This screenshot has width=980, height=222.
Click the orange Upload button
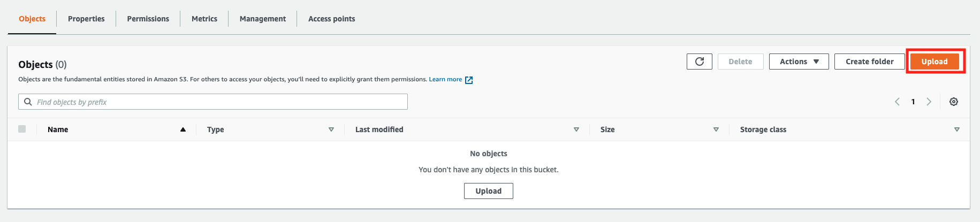click(935, 62)
